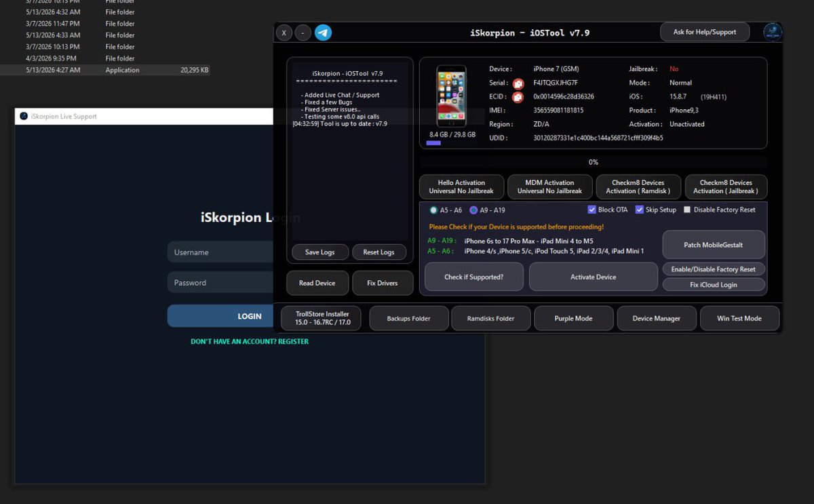Screen dimensions: 814x504
Task: Enable the Disable Factory Reset checkbox
Action: [x=719, y=210]
